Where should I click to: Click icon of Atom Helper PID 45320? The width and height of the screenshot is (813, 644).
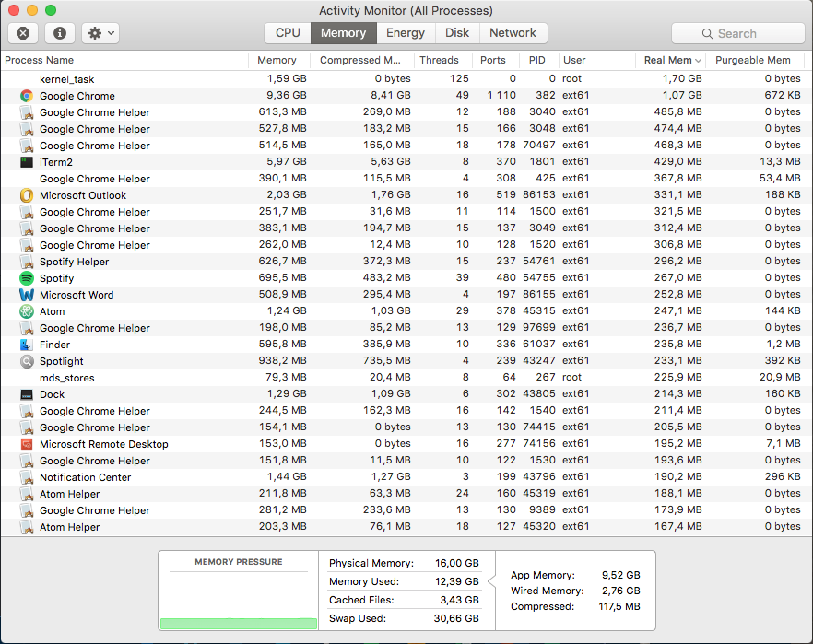27,527
